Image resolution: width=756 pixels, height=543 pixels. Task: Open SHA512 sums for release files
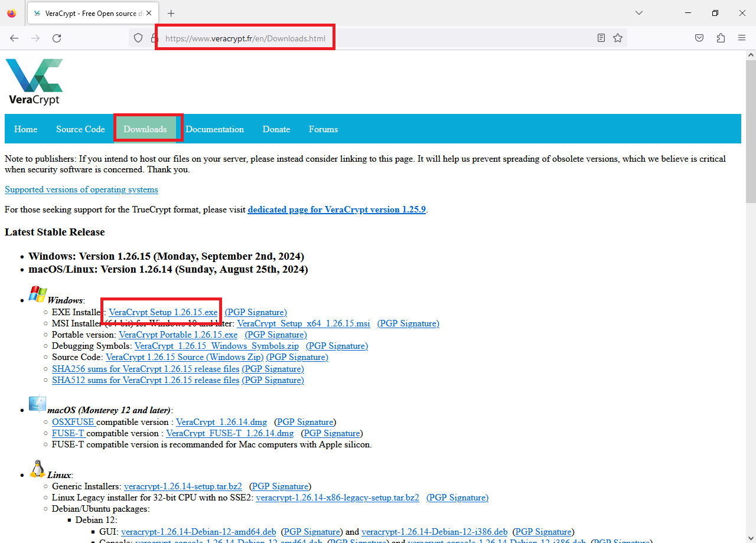tap(146, 380)
